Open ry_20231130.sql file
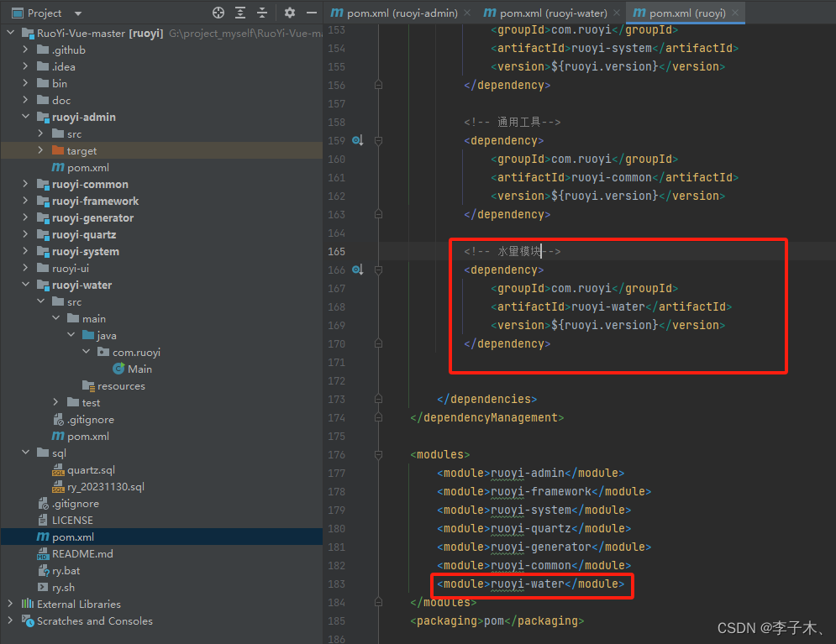836x644 pixels. pos(106,486)
